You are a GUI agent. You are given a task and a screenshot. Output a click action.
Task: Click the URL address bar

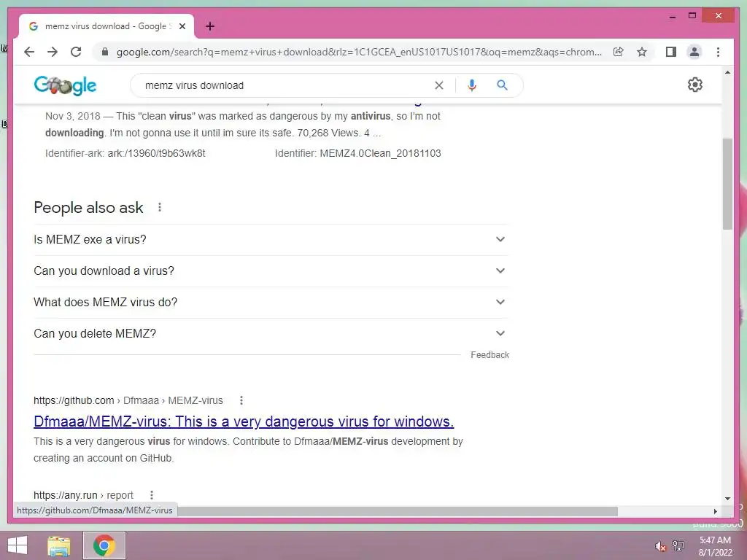(359, 52)
